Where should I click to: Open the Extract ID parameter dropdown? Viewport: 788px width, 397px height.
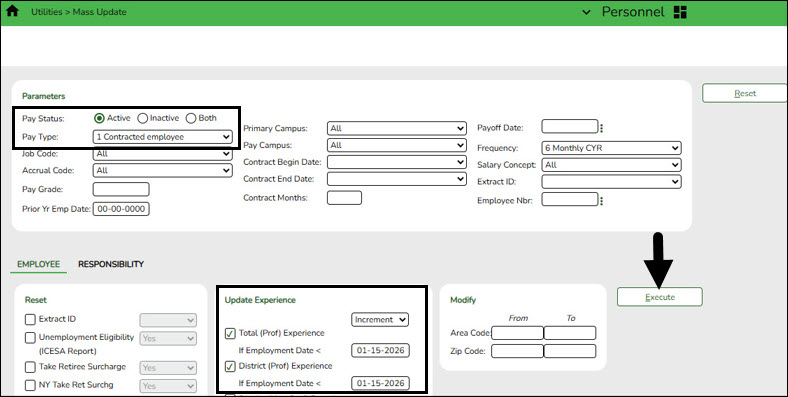[x=611, y=181]
